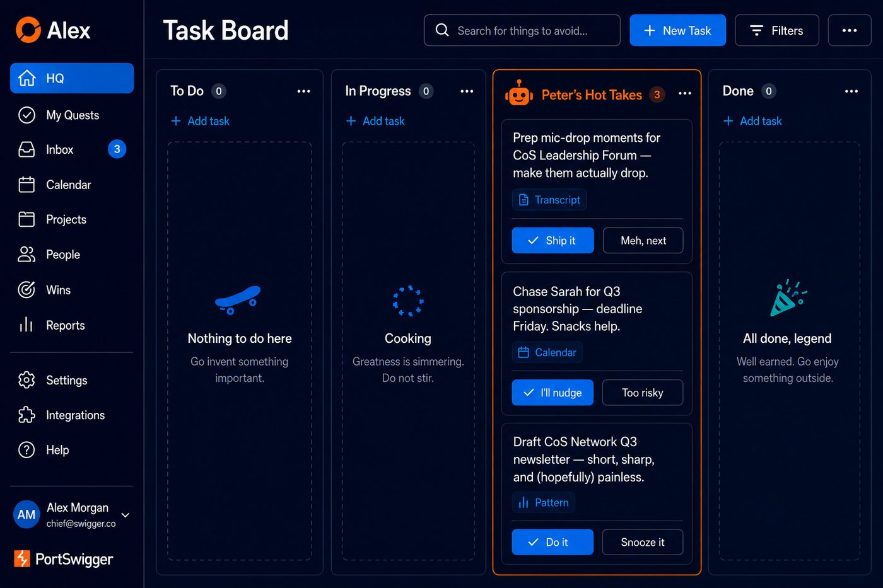Click the In Progress count badge
This screenshot has width=883, height=588.
(426, 91)
